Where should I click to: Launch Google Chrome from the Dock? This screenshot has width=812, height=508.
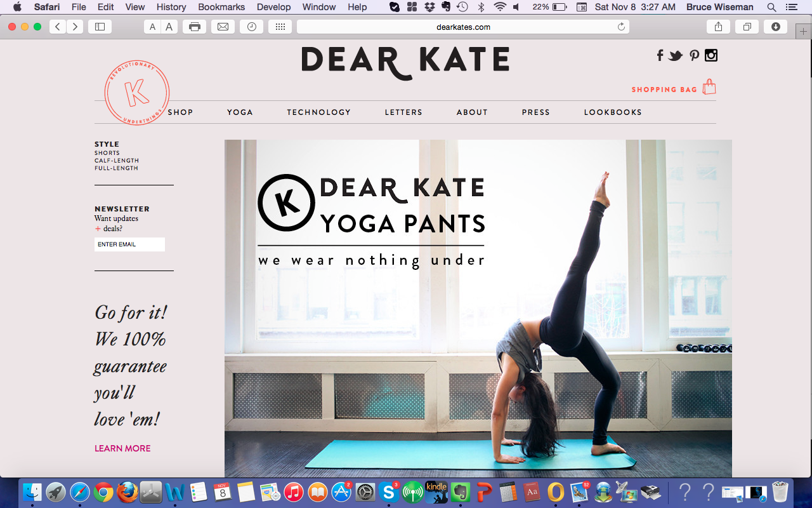click(103, 492)
